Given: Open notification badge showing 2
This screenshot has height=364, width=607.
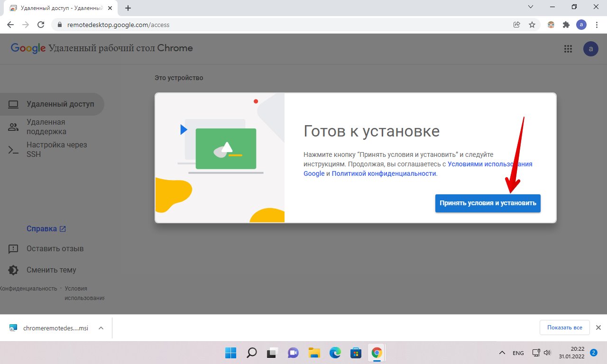Looking at the screenshot, I should (594, 353).
